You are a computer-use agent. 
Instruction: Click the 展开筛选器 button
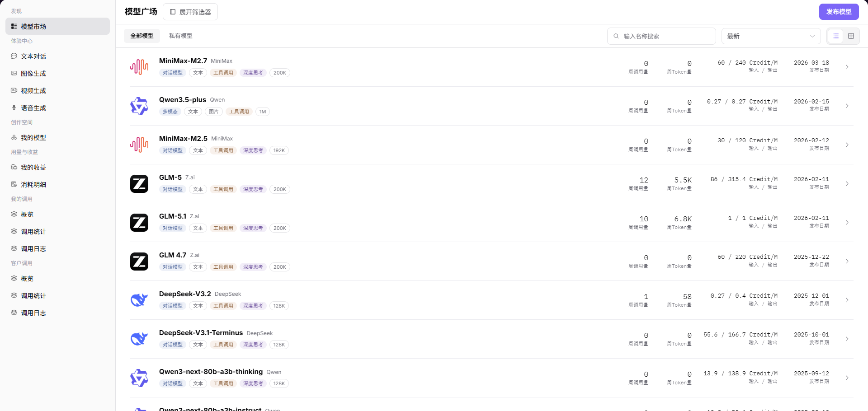coord(190,12)
